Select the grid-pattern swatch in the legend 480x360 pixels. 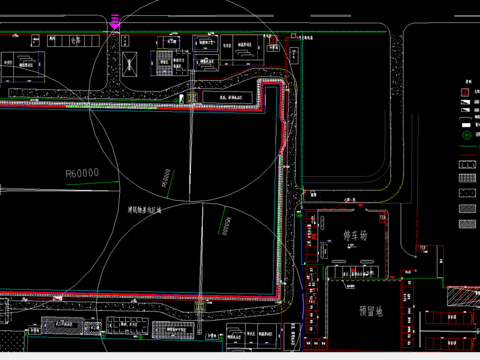(467, 178)
